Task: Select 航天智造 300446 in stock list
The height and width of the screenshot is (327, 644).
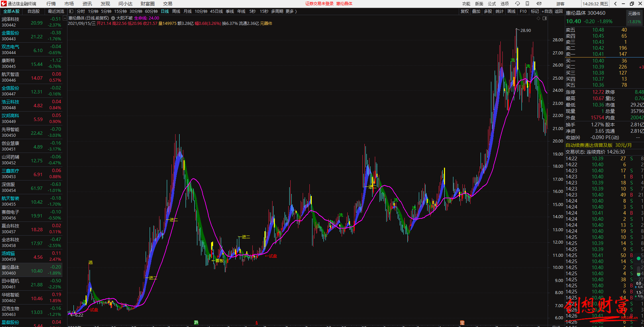Action: 31,77
